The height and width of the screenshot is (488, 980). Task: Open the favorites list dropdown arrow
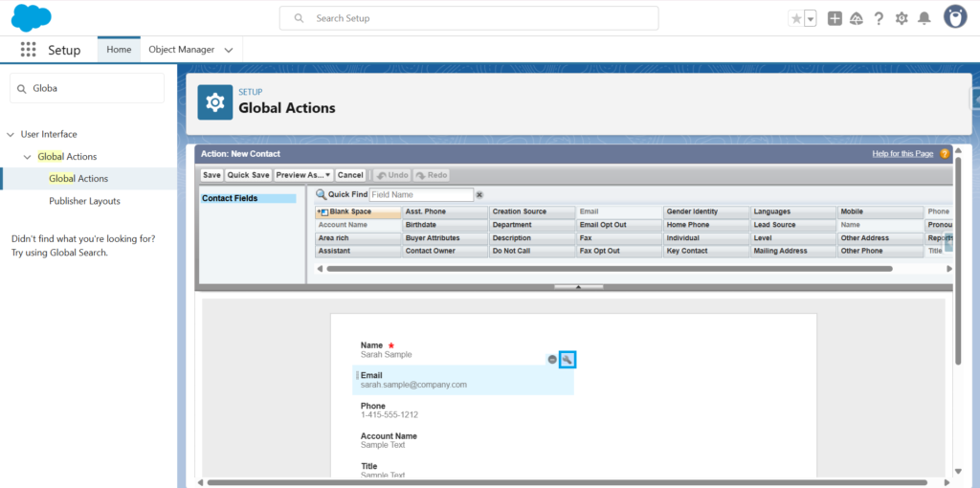(x=811, y=18)
